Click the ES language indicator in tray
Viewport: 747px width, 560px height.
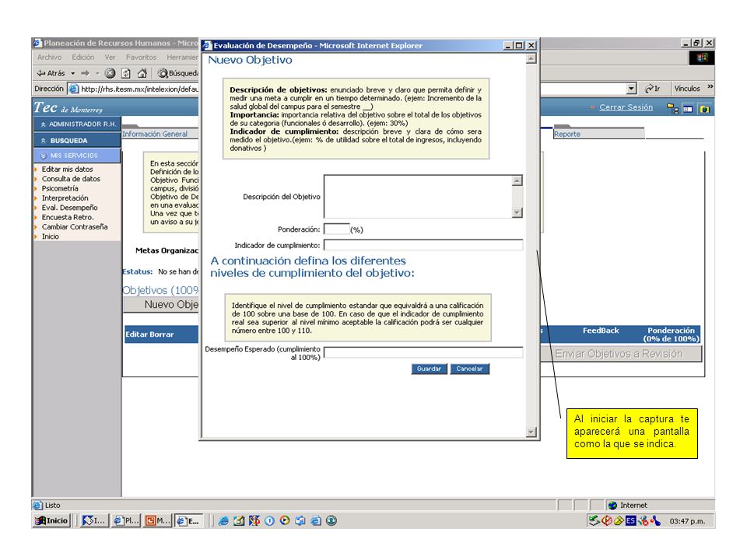coord(631,521)
